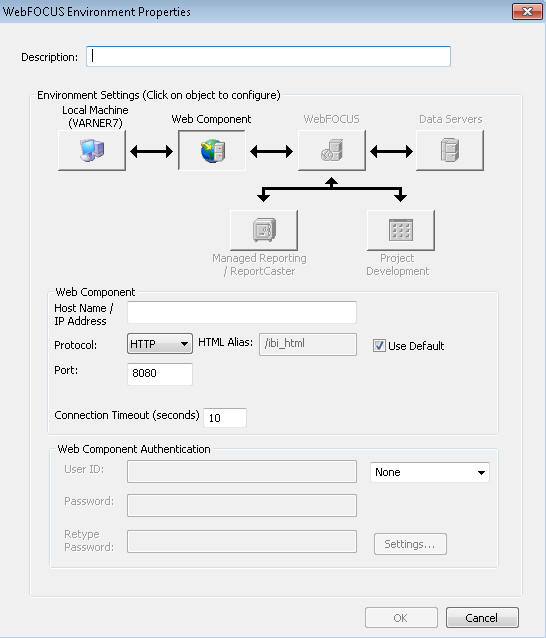The image size is (546, 638).
Task: Click the Password field
Action: pos(242,505)
